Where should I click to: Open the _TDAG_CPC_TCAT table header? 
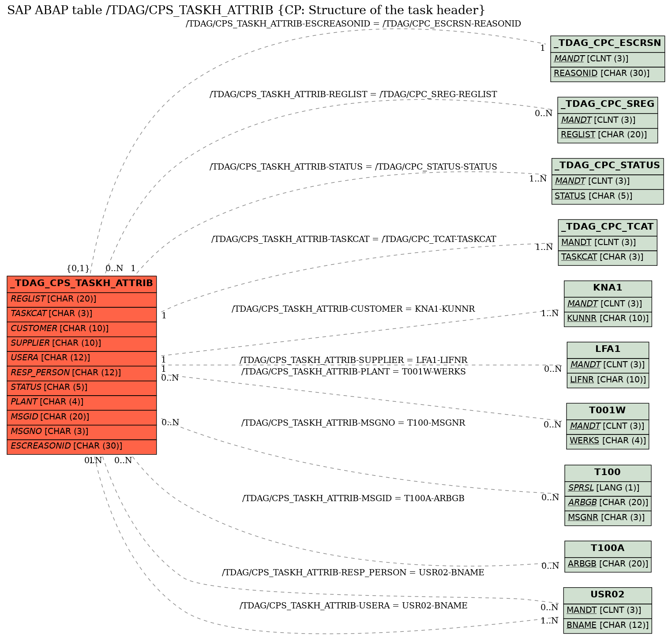click(x=608, y=227)
